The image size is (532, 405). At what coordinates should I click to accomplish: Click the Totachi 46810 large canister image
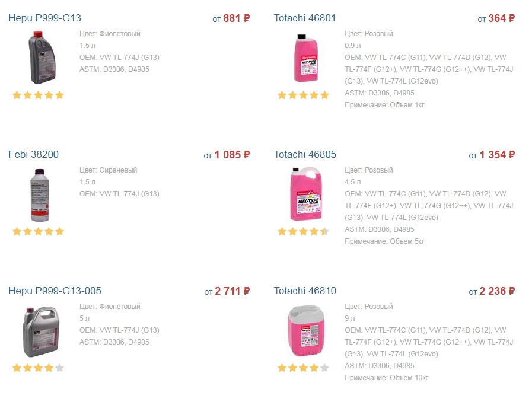pos(303,330)
